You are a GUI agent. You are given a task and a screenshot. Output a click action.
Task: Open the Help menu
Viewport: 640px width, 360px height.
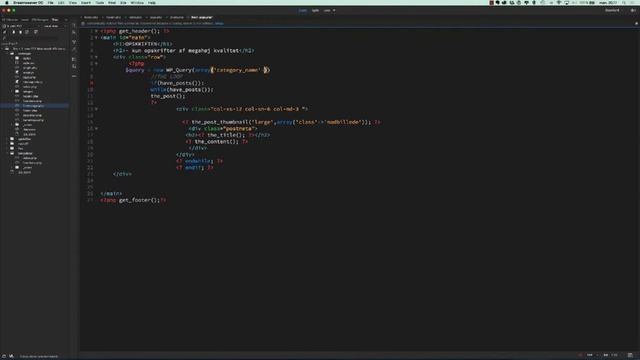[x=151, y=2]
